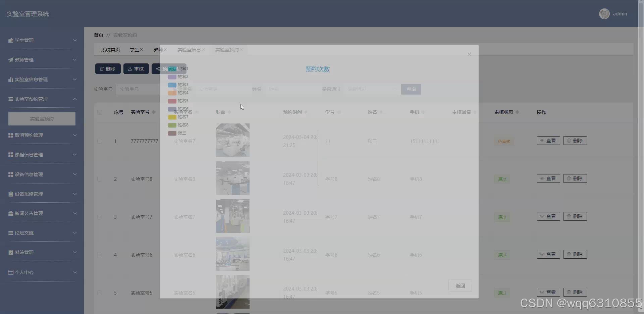Click the 新闻公告管理 briefcase icon
644x314 pixels.
click(11, 213)
